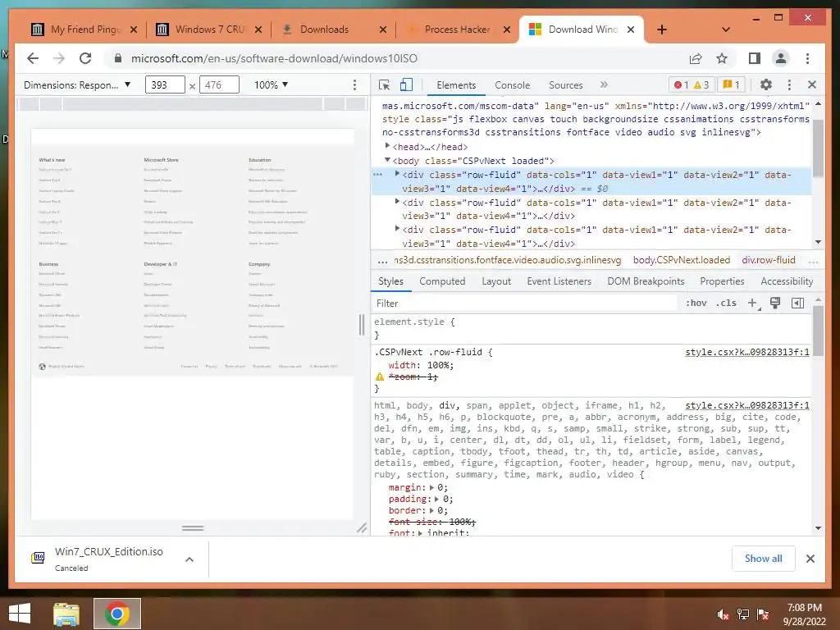This screenshot has height=630, width=840.
Task: Open the tab search chevron
Action: (726, 30)
